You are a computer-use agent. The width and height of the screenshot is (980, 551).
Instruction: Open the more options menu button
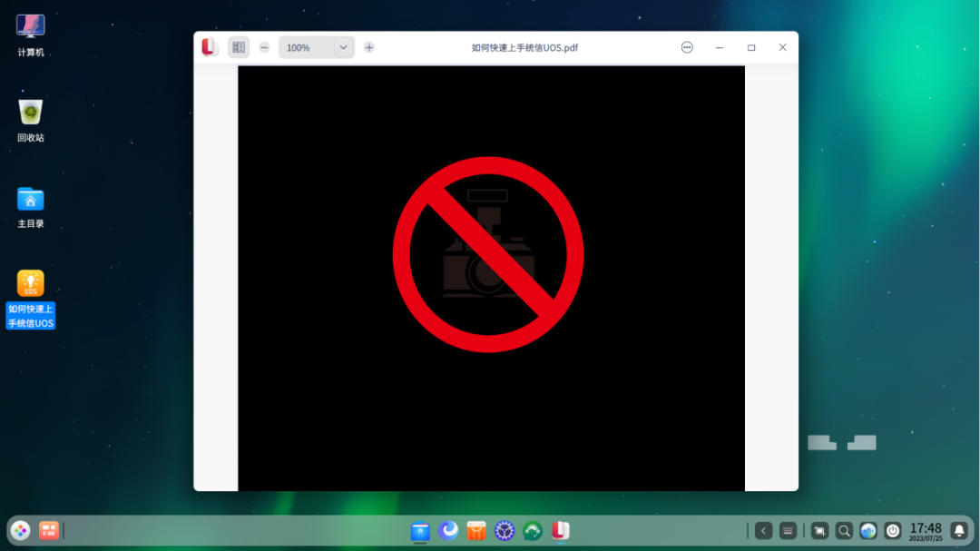point(687,47)
